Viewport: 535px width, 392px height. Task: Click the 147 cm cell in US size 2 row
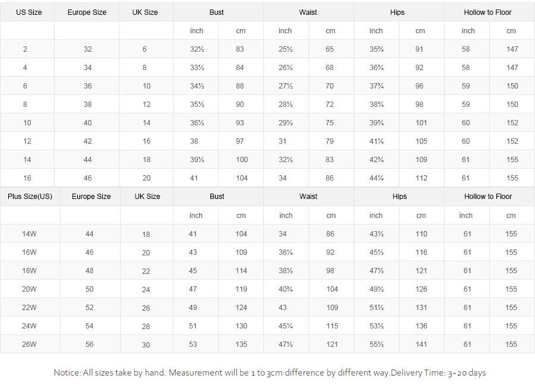click(x=512, y=49)
